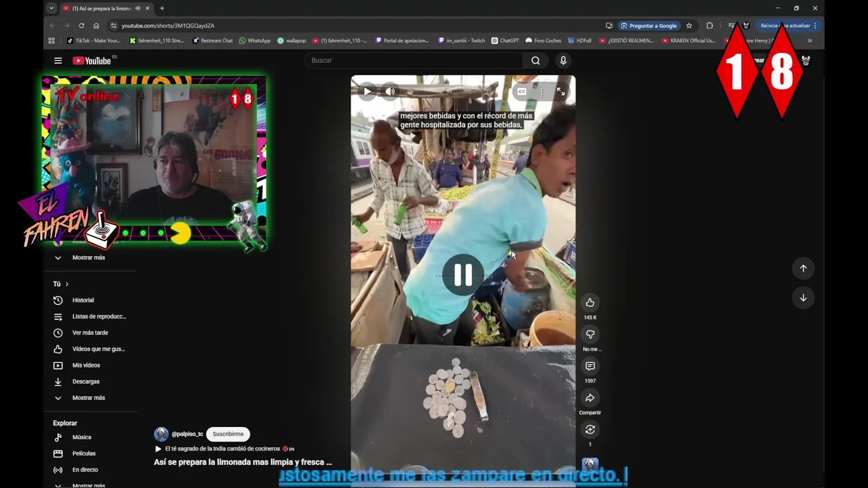Image resolution: width=868 pixels, height=488 pixels.
Task: Like the short with thumbs-up icon
Action: pyautogui.click(x=590, y=302)
